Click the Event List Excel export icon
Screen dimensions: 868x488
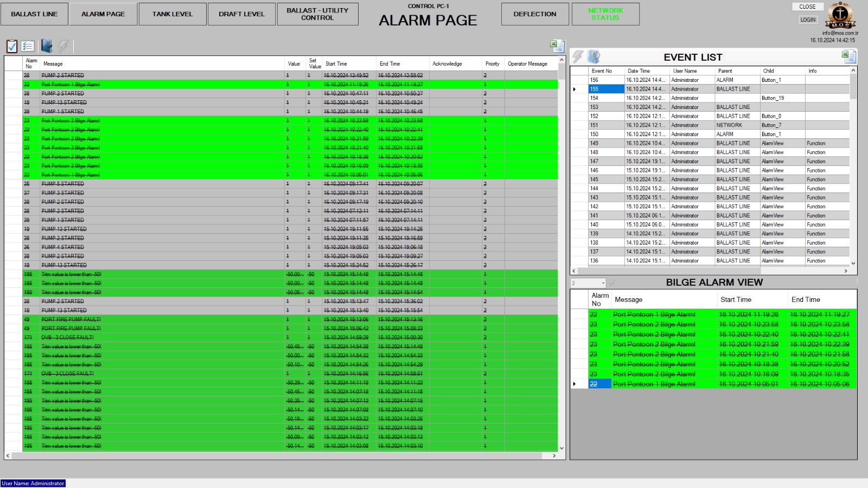(848, 56)
